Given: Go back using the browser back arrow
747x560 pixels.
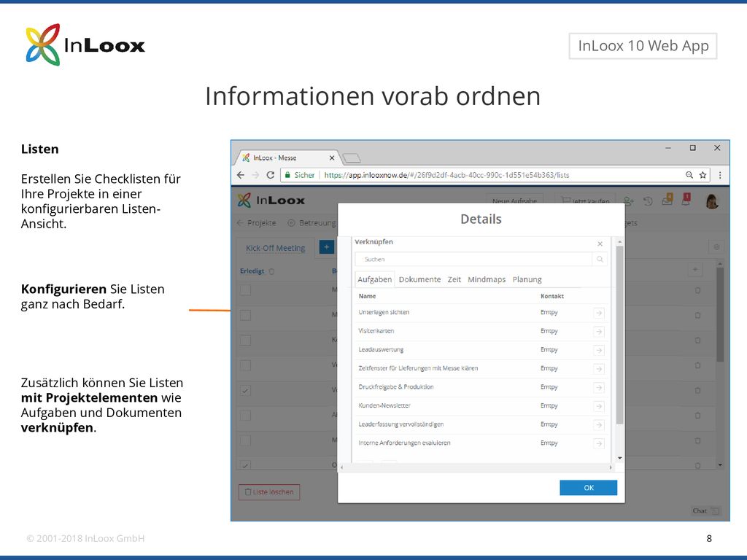Looking at the screenshot, I should tap(241, 175).
